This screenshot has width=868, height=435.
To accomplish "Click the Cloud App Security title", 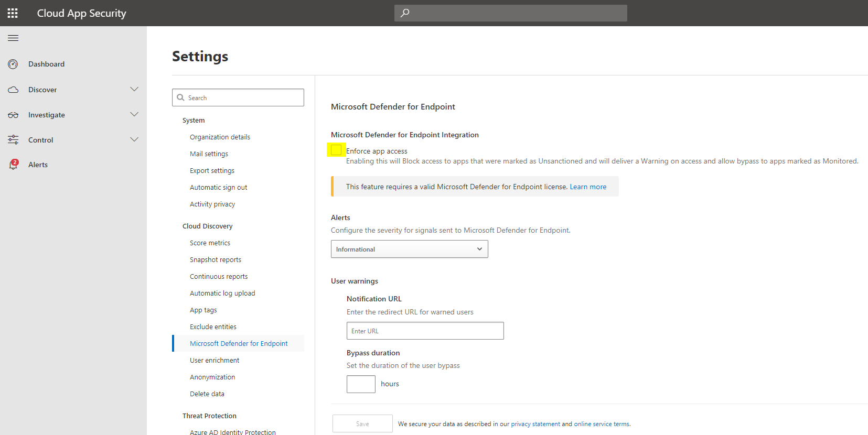I will (x=81, y=13).
